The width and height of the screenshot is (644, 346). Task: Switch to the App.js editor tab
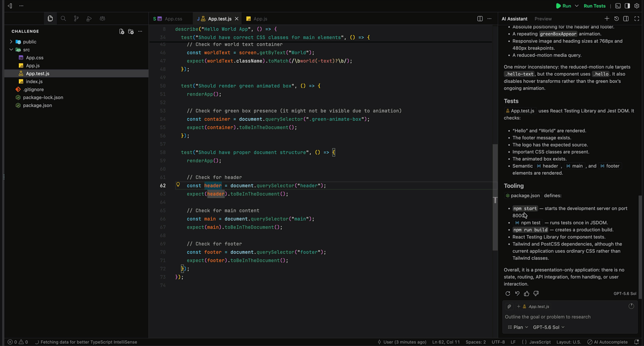[x=257, y=19]
